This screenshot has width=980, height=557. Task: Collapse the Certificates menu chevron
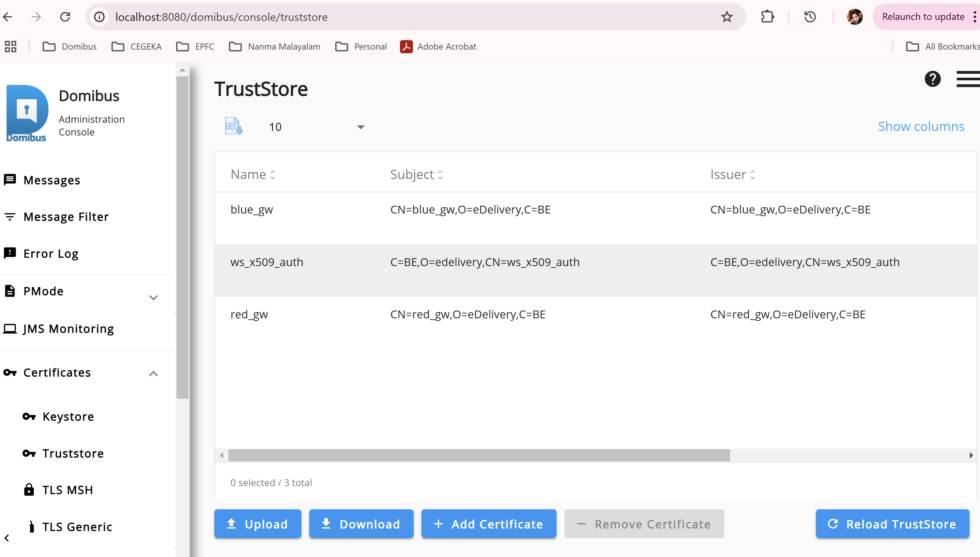153,374
